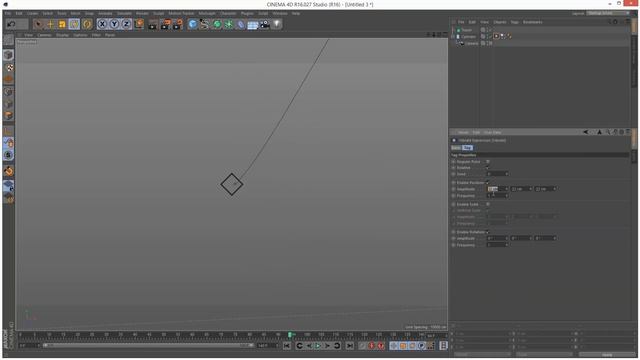The width and height of the screenshot is (640, 360).
Task: Click the floor environment icon
Action: point(253,24)
